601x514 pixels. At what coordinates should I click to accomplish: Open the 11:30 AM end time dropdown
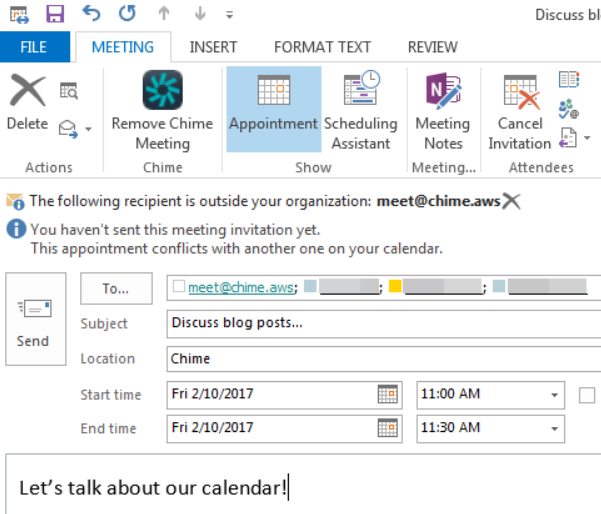point(554,429)
